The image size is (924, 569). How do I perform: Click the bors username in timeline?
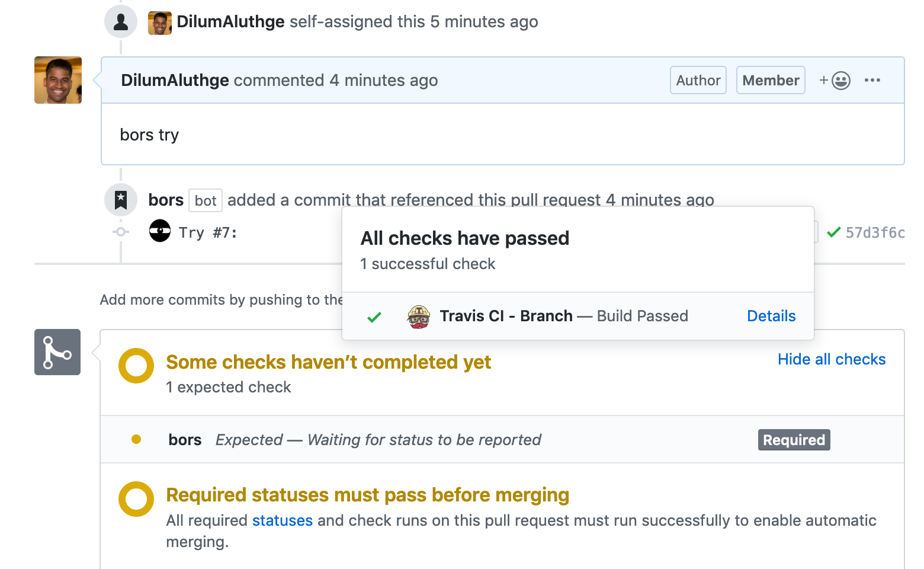(166, 200)
